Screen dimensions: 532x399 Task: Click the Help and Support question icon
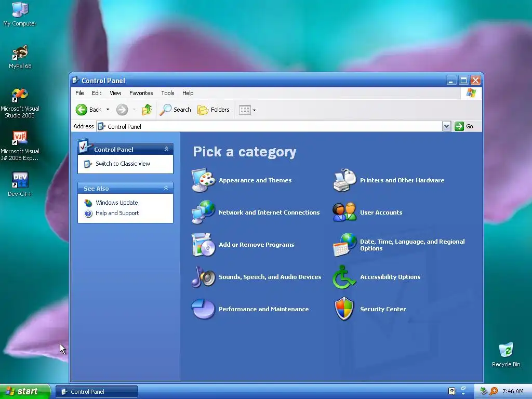pos(88,214)
